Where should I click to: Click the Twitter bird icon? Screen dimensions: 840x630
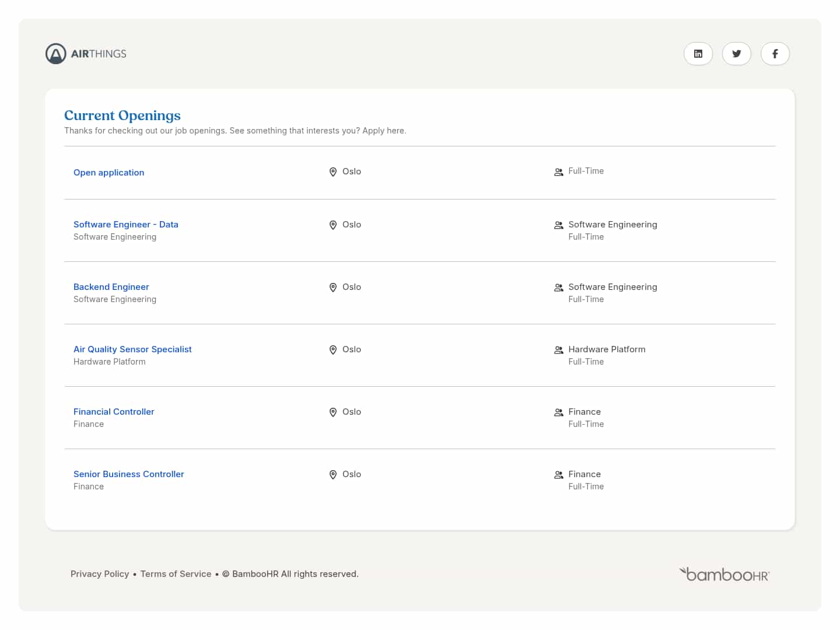point(736,54)
